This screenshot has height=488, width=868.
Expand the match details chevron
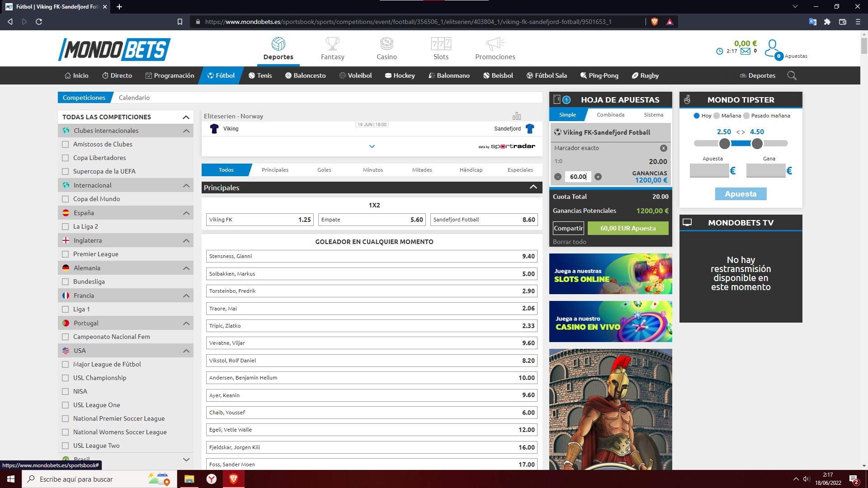click(x=372, y=146)
